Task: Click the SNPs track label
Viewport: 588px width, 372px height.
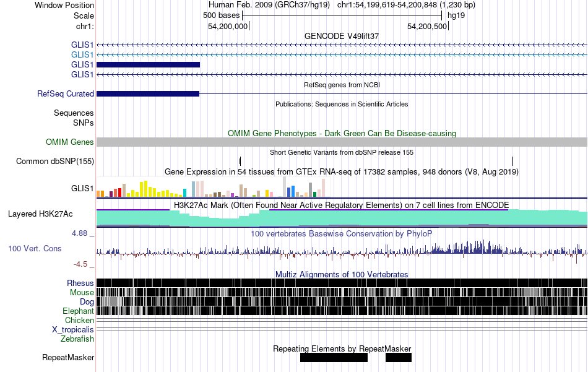Action: click(x=84, y=123)
